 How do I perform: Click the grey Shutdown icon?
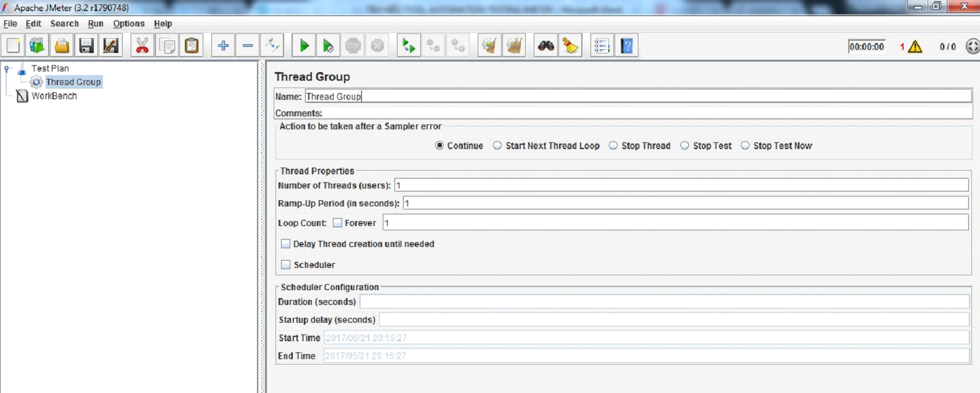coord(378,46)
